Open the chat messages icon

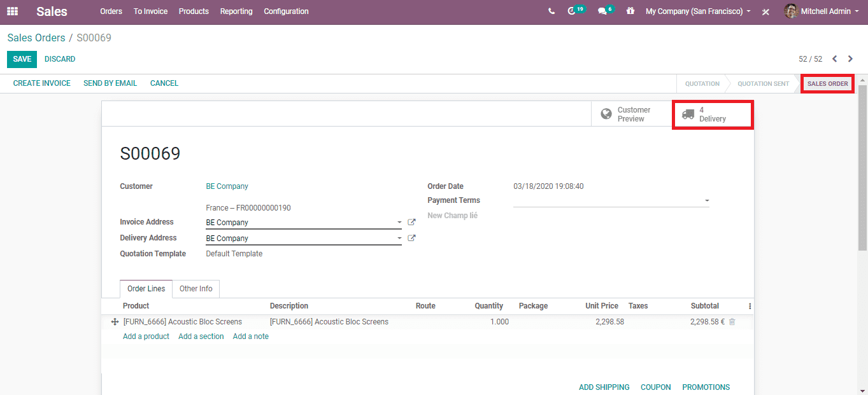pos(602,11)
